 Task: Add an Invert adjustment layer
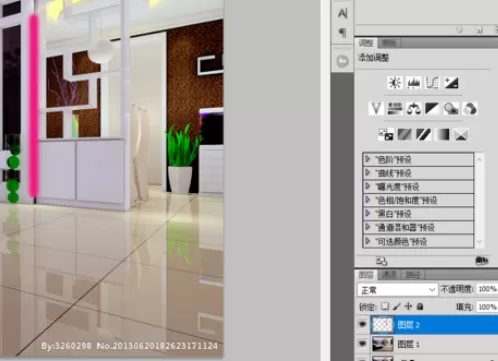click(386, 135)
